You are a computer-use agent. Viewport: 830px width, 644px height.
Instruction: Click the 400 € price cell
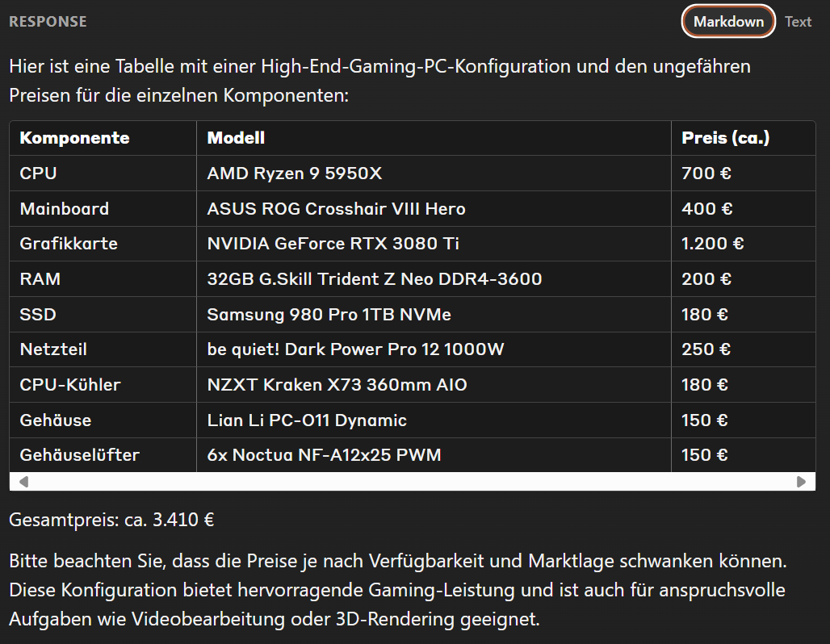click(x=743, y=208)
